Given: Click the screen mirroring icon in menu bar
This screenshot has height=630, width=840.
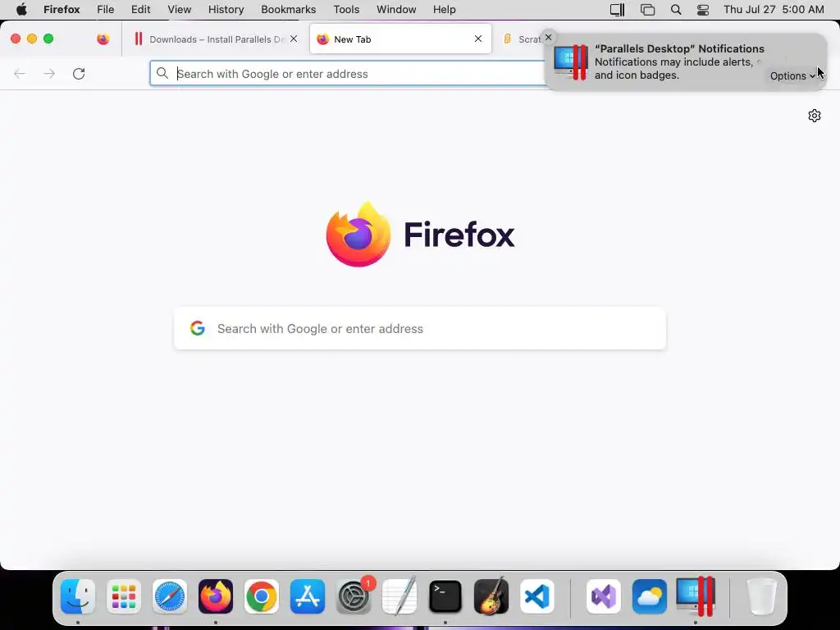Looking at the screenshot, I should tap(648, 10).
